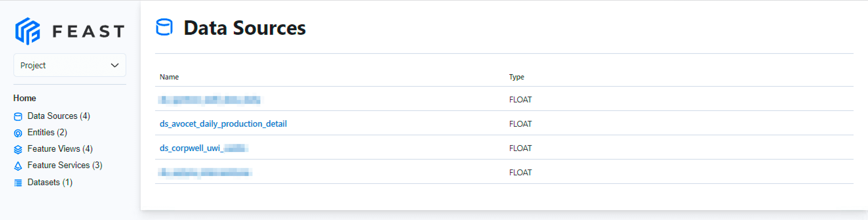Select Feature Services in sidebar
This screenshot has width=868, height=220.
point(65,165)
